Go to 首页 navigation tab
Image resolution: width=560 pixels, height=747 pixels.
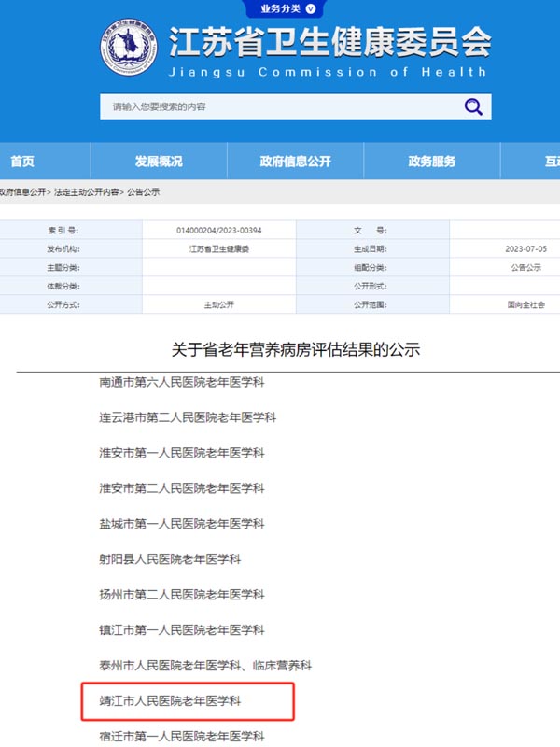tap(22, 161)
